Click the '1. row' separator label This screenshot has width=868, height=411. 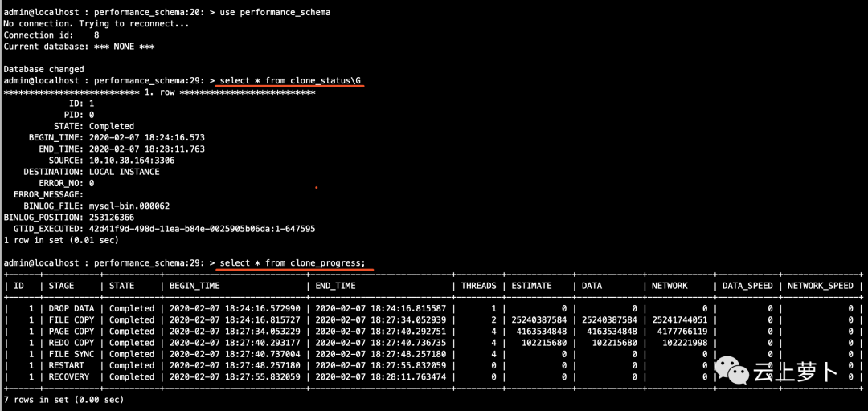pos(159,92)
